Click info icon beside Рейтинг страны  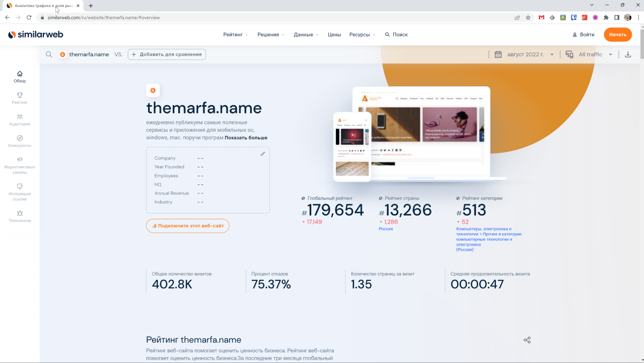pyautogui.click(x=380, y=198)
